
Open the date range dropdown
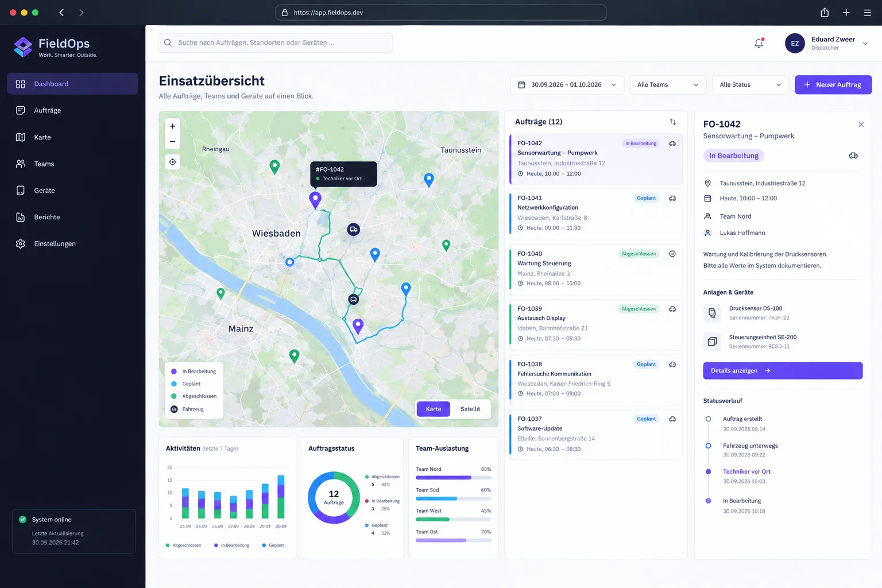coord(567,85)
